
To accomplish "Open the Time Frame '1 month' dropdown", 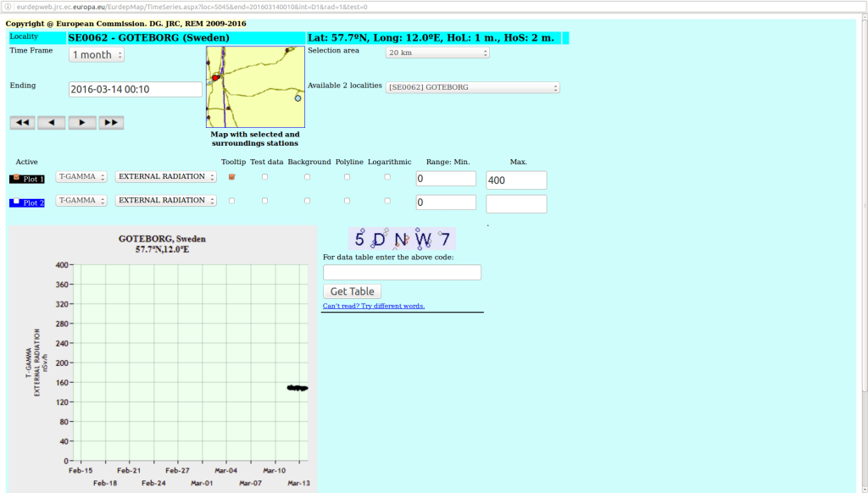I will pos(97,55).
